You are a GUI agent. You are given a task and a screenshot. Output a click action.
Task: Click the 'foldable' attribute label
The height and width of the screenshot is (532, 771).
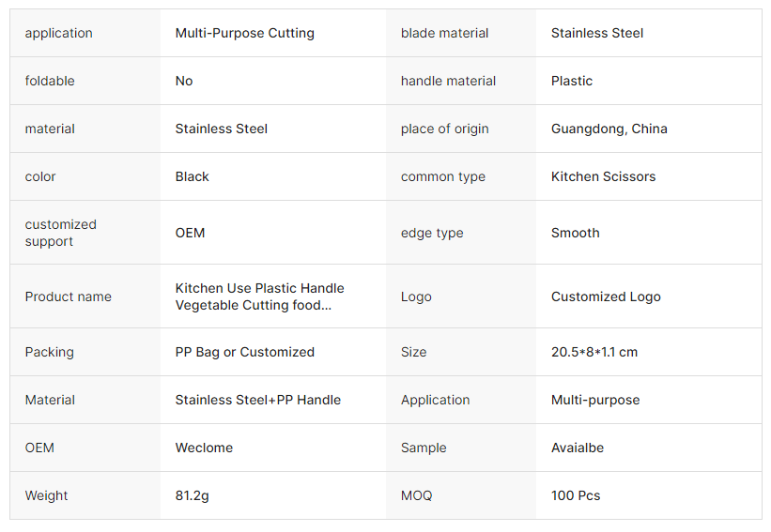(50, 81)
